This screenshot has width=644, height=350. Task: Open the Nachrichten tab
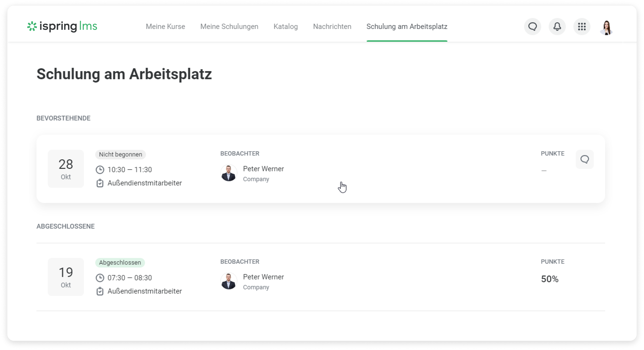pyautogui.click(x=332, y=27)
